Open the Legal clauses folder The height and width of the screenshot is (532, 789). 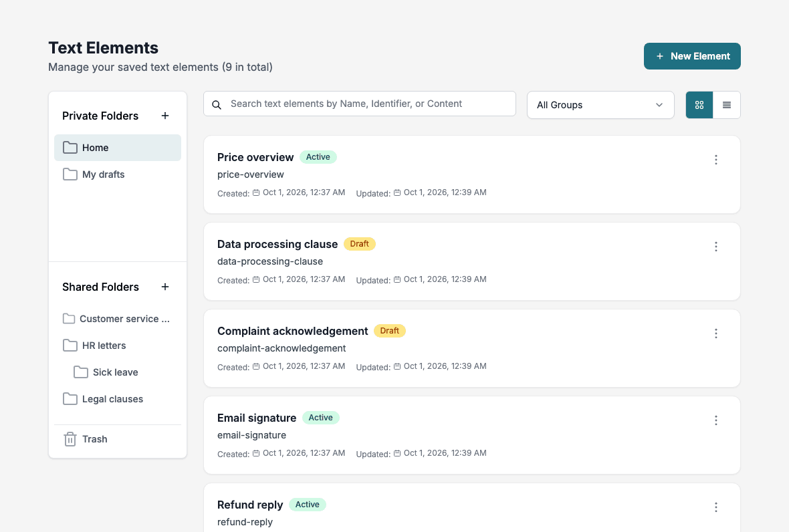coord(118,399)
